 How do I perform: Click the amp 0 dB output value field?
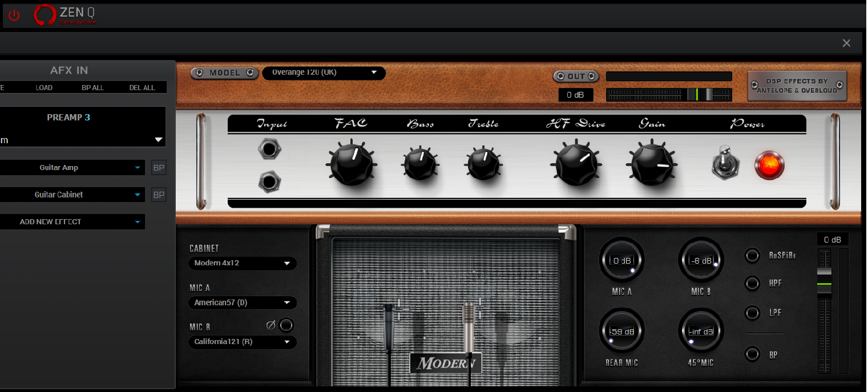(576, 95)
